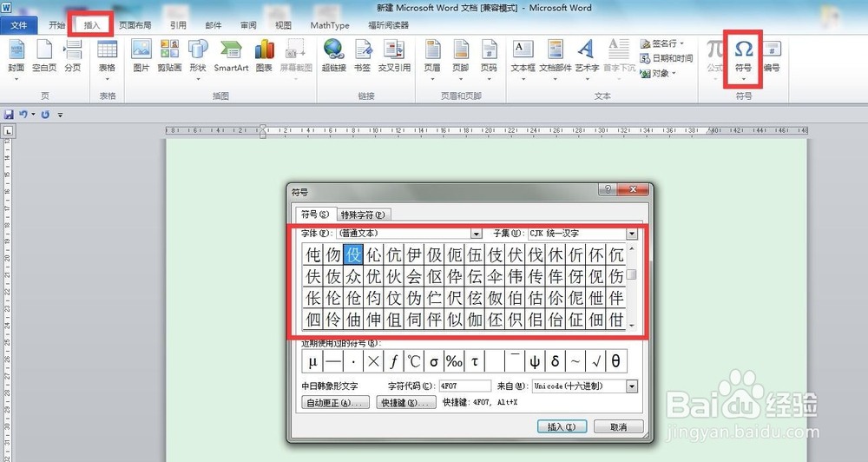Expand the 来自 Unicode dropdown
The image size is (868, 462).
point(632,386)
